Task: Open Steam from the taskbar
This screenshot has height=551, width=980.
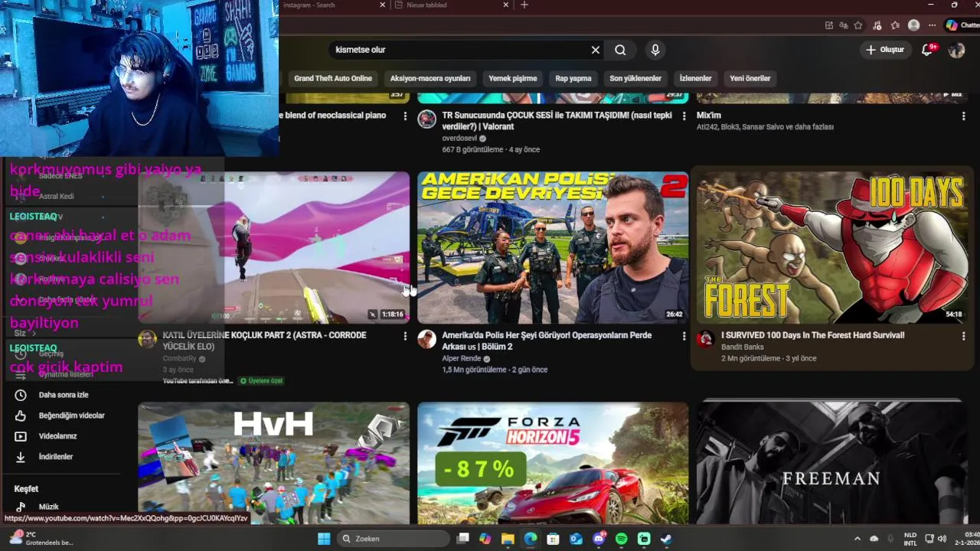Action: [x=666, y=539]
